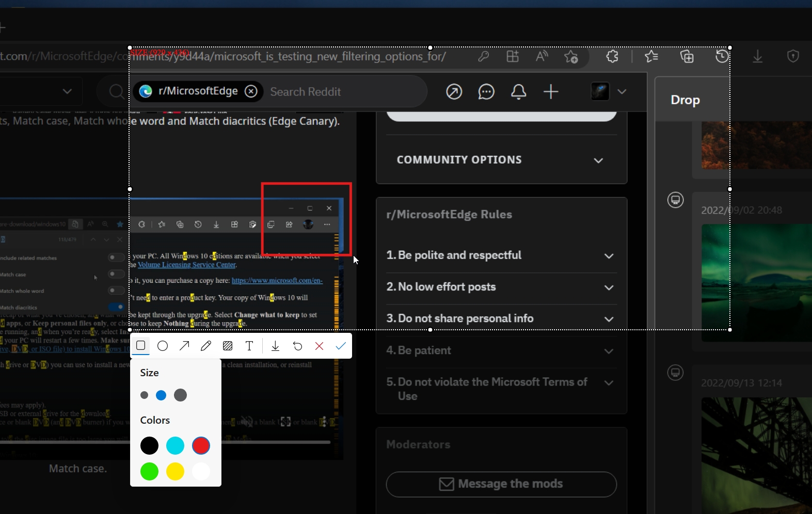
Task: Undo the last annotation
Action: tap(297, 346)
